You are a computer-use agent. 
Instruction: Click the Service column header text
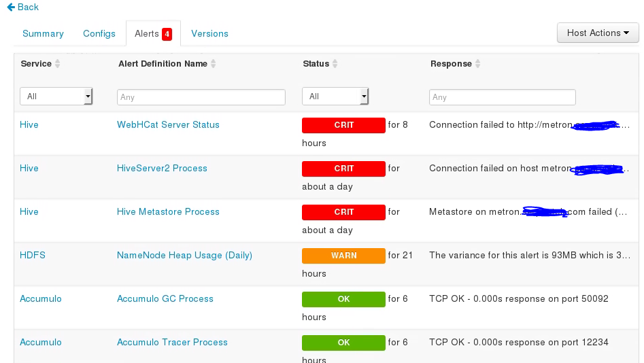point(36,64)
